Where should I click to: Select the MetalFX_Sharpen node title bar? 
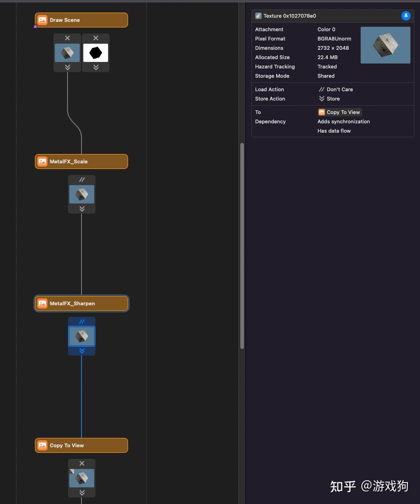point(81,303)
